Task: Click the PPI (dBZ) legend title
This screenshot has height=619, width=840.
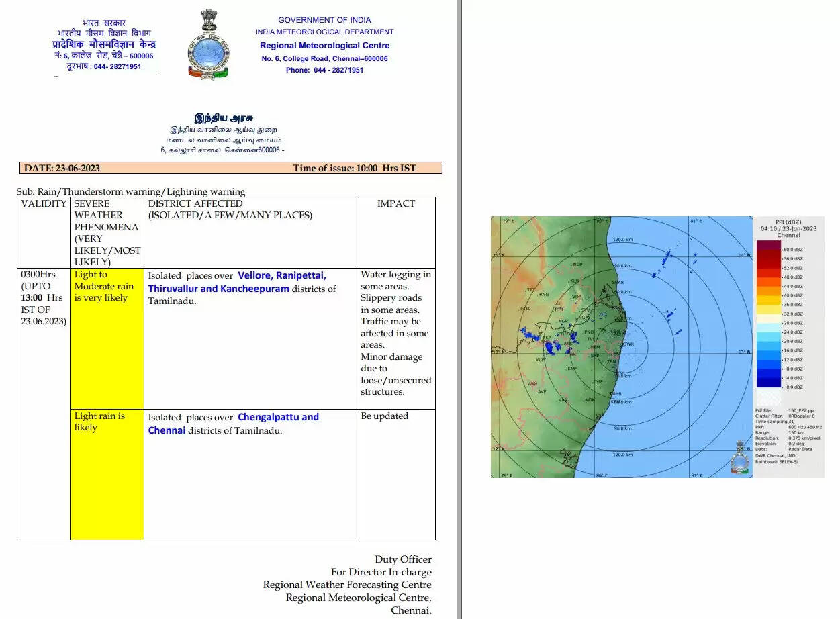Action: click(788, 221)
